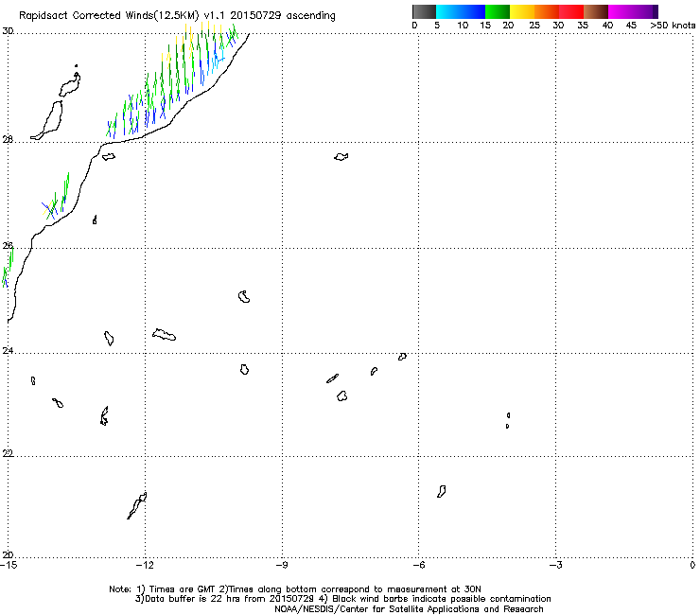The image size is (700, 615).
Task: Click the date '20150729 ascending' in title
Action: 283,16
